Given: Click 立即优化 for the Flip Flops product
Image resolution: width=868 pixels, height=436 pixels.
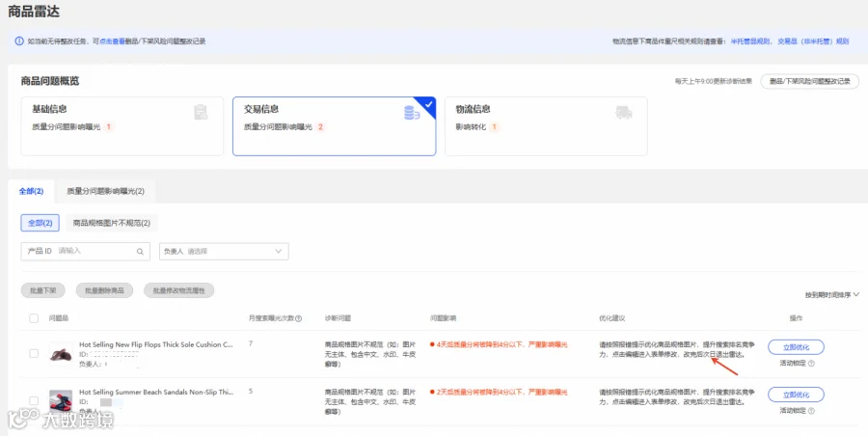Looking at the screenshot, I should tap(796, 347).
